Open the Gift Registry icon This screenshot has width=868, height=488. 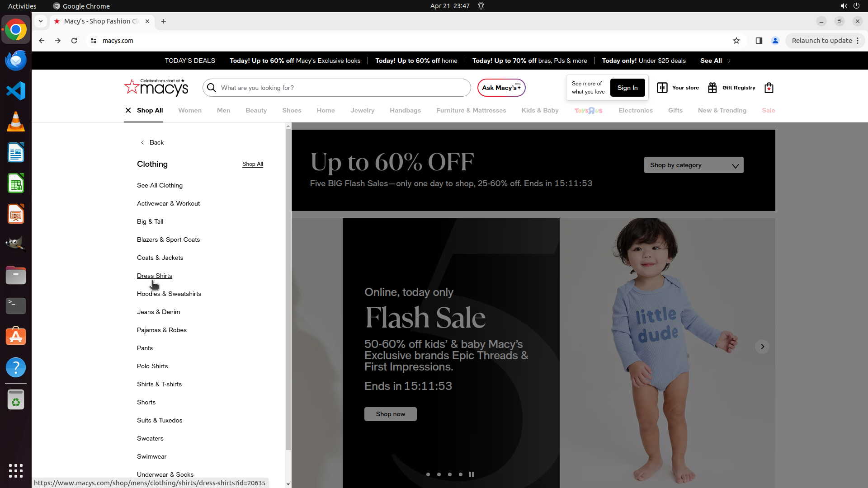click(x=712, y=88)
